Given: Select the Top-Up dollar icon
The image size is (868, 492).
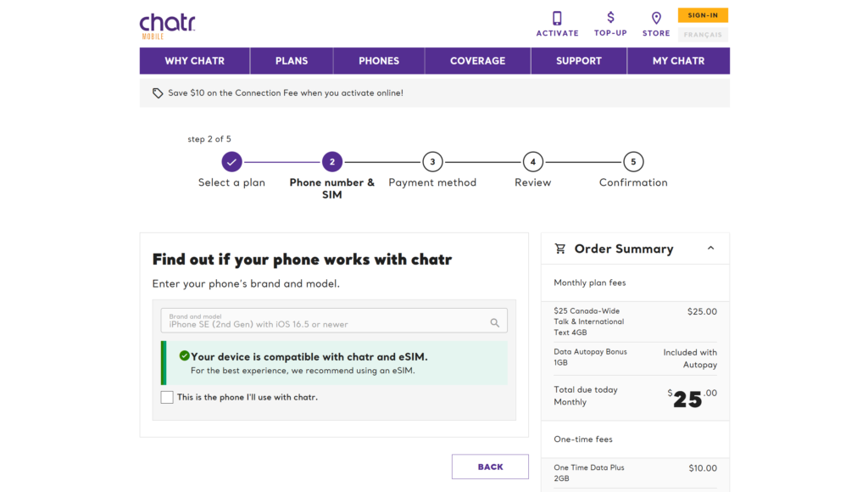Looking at the screenshot, I should [x=610, y=17].
